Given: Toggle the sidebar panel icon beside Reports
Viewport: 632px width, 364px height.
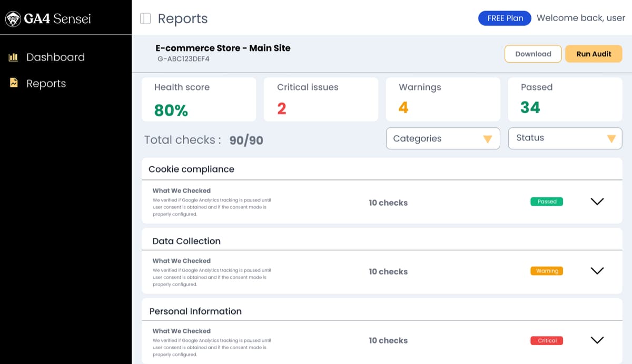Looking at the screenshot, I should pos(145,19).
